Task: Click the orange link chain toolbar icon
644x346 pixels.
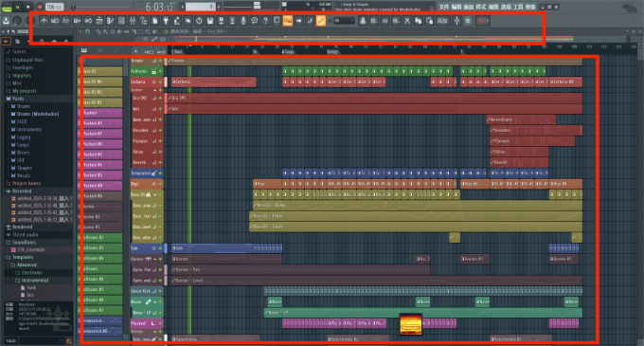Action: 321,21
